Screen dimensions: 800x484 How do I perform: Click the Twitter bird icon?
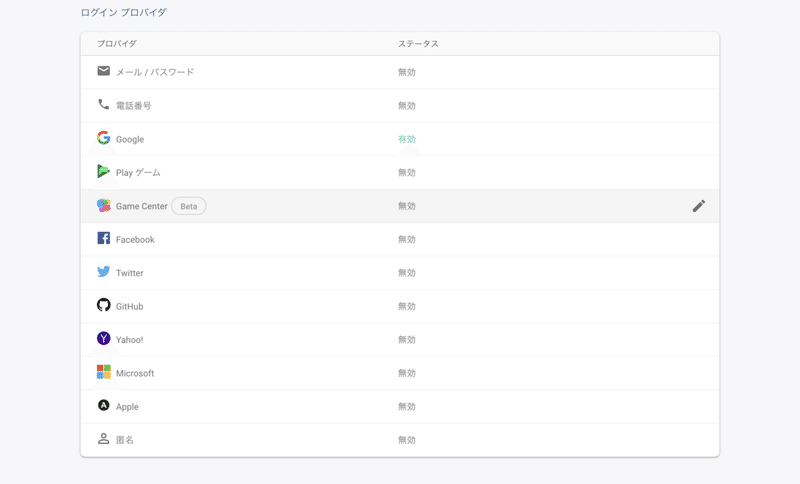104,272
